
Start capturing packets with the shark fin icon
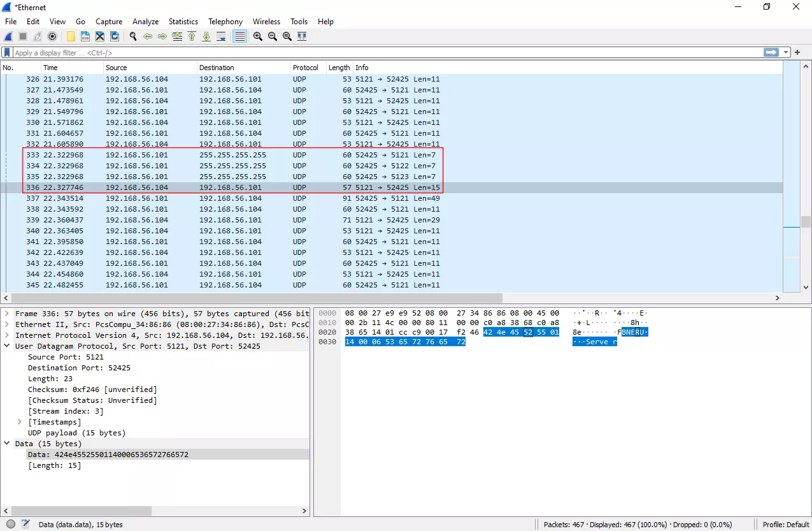(8, 36)
